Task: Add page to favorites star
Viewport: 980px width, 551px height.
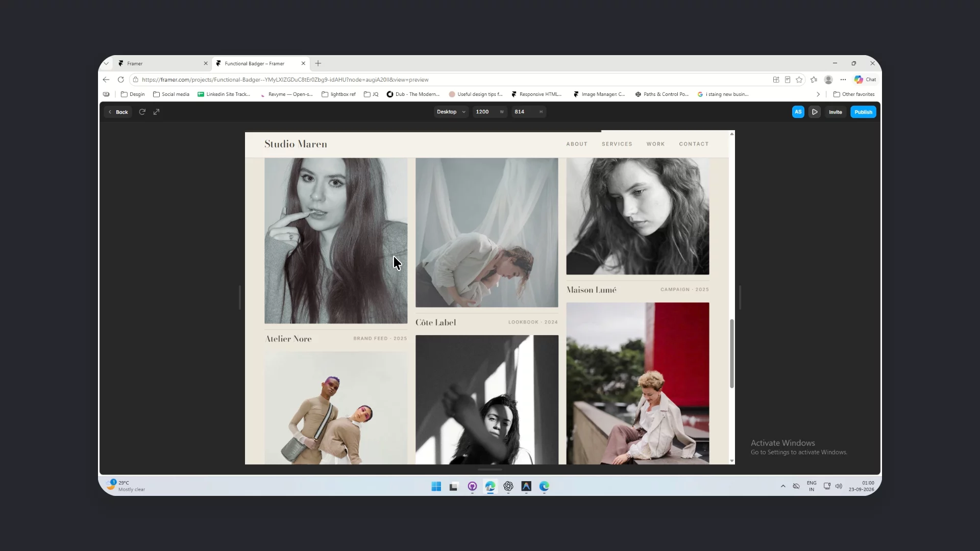Action: click(799, 80)
